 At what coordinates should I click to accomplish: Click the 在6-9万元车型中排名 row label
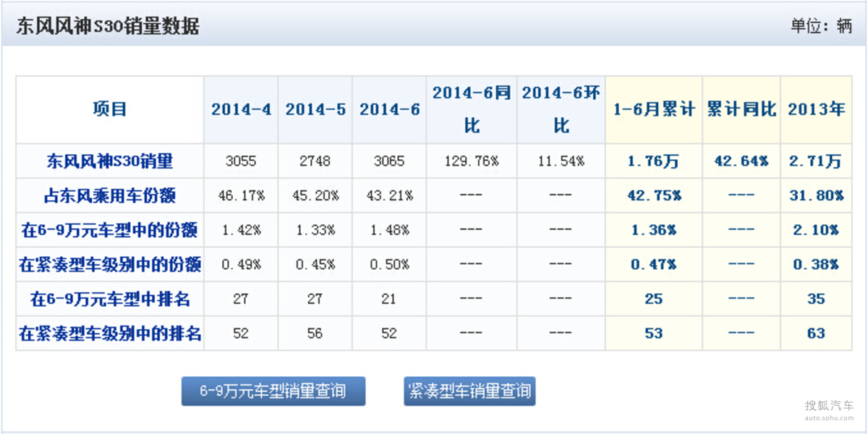pos(110,299)
